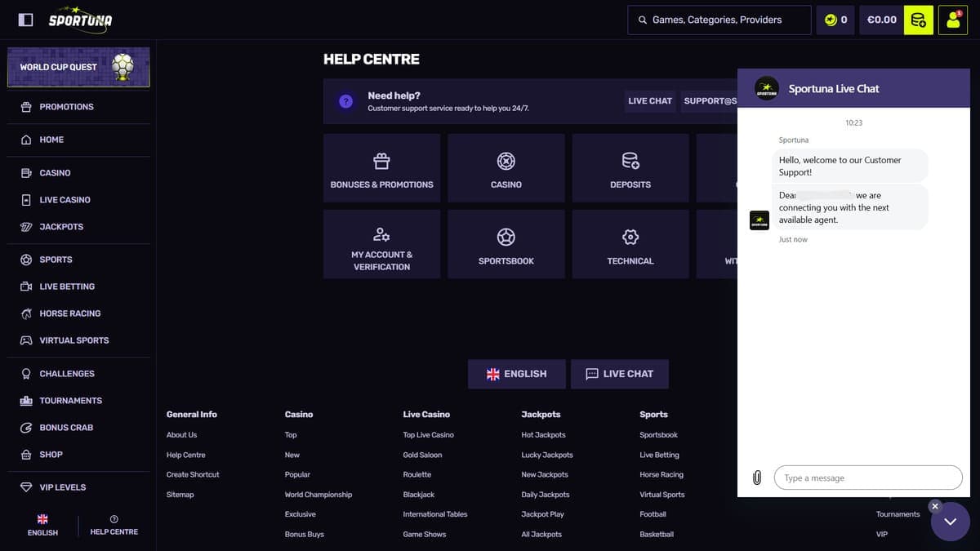
Task: Click the World Championship footer link
Action: [318, 495]
